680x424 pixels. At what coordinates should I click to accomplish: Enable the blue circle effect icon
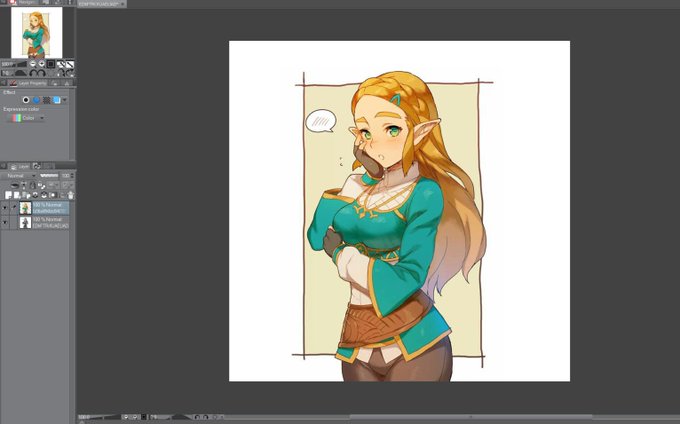36,100
